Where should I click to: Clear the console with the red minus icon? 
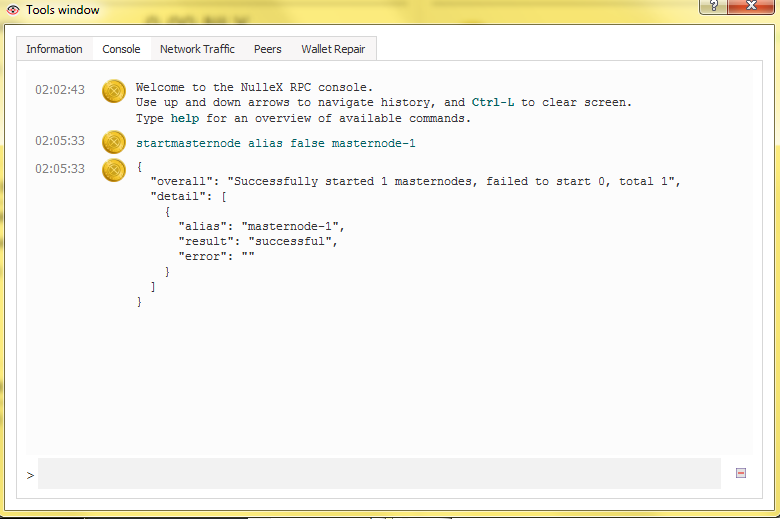741,473
